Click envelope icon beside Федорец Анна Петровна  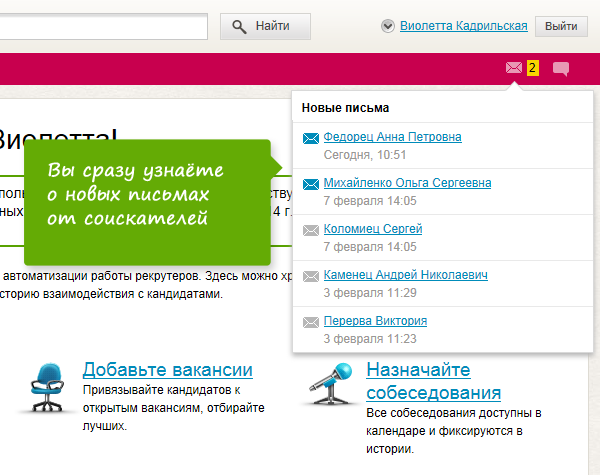click(x=310, y=138)
